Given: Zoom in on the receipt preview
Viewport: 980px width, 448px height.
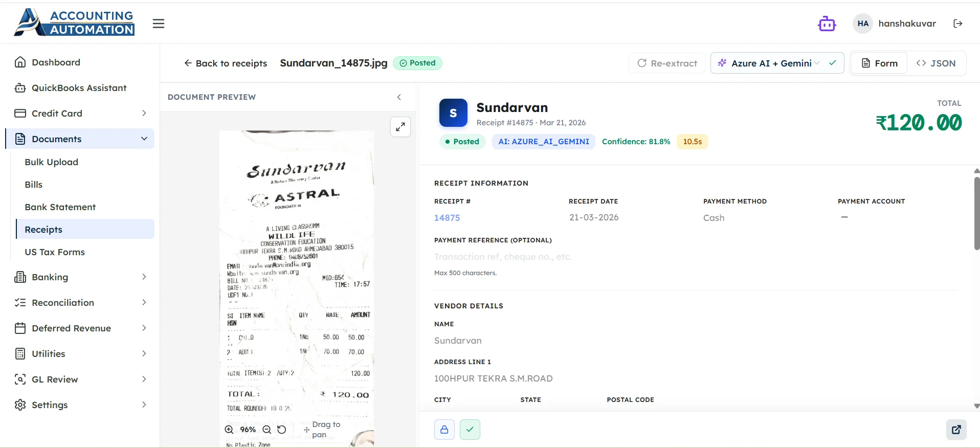Looking at the screenshot, I should click(x=229, y=430).
